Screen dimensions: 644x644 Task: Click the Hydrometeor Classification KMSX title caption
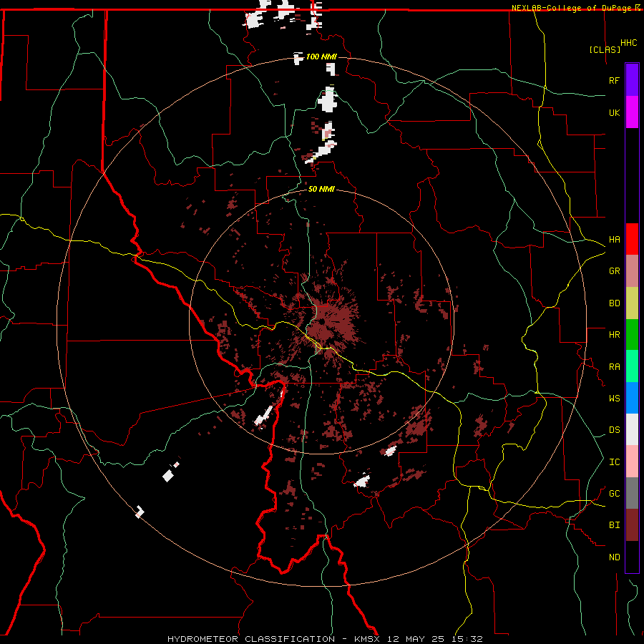click(325, 639)
